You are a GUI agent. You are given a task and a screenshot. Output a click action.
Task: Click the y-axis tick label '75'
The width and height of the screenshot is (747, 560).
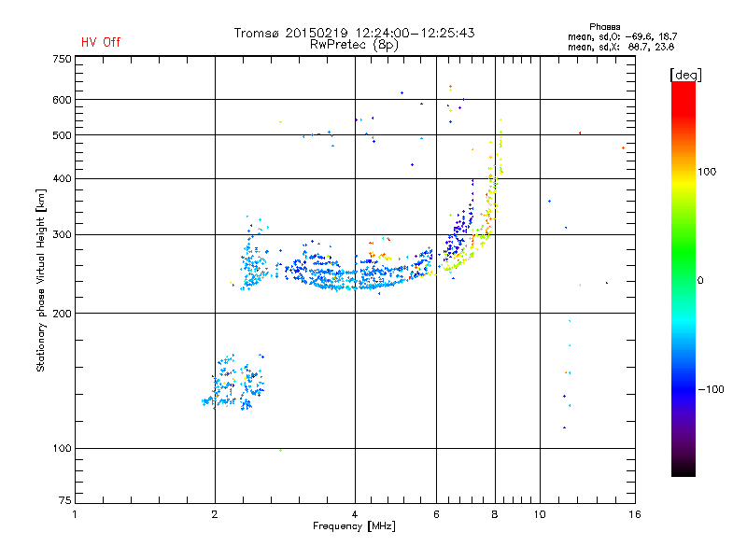click(65, 500)
